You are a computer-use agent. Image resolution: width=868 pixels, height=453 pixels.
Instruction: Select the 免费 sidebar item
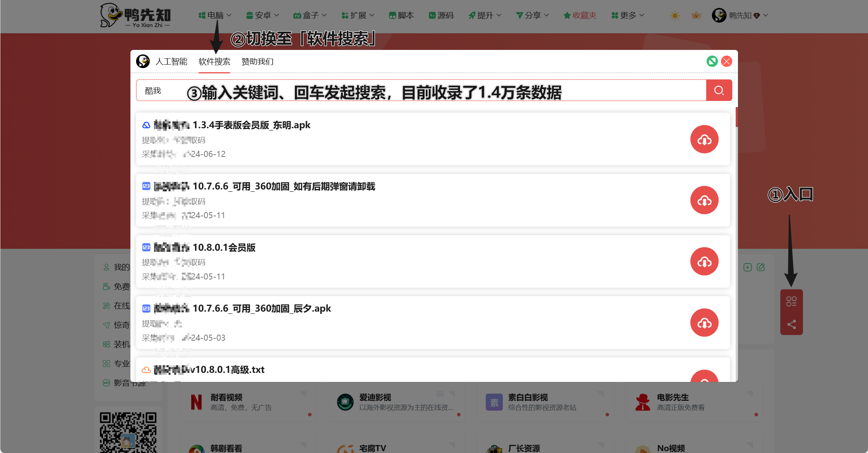pos(116,287)
